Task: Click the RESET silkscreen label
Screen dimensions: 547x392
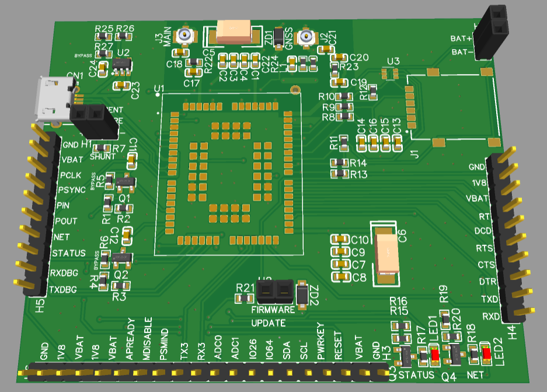Action: point(338,346)
